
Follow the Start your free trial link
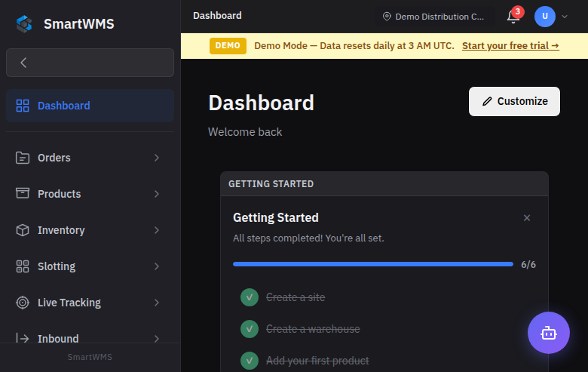[510, 46]
